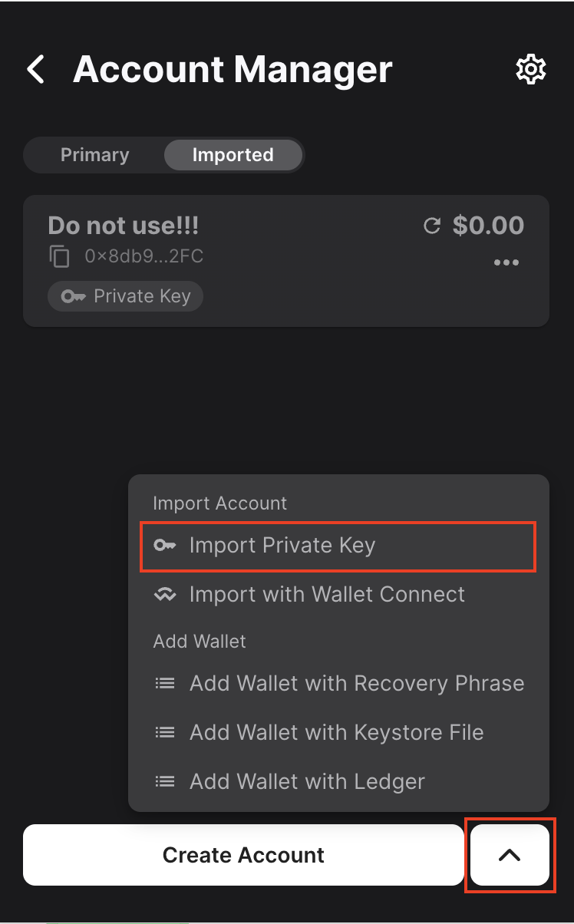The image size is (574, 924).
Task: Click the list icon beside Ledger option
Action: click(x=165, y=782)
